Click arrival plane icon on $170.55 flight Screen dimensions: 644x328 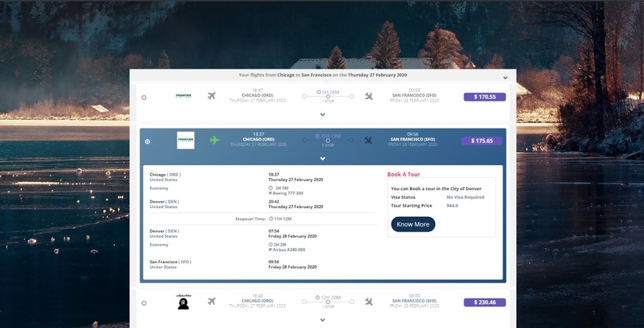(369, 96)
